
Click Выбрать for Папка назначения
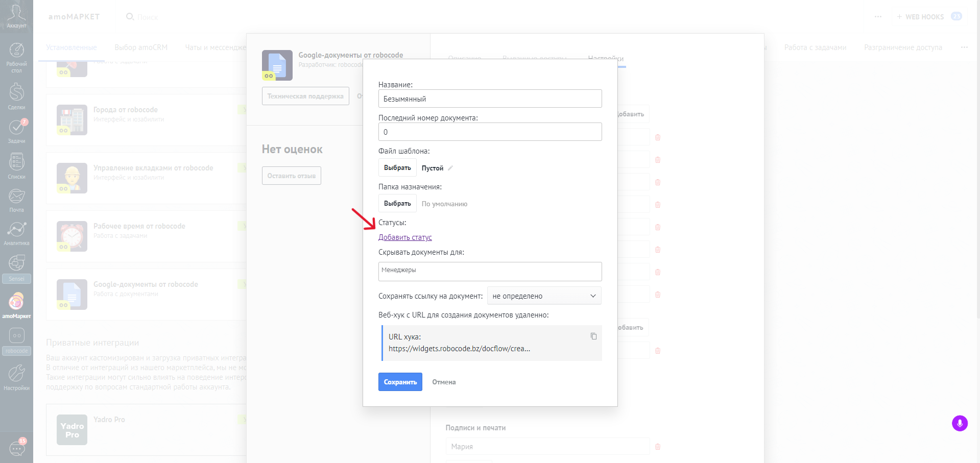pos(397,204)
